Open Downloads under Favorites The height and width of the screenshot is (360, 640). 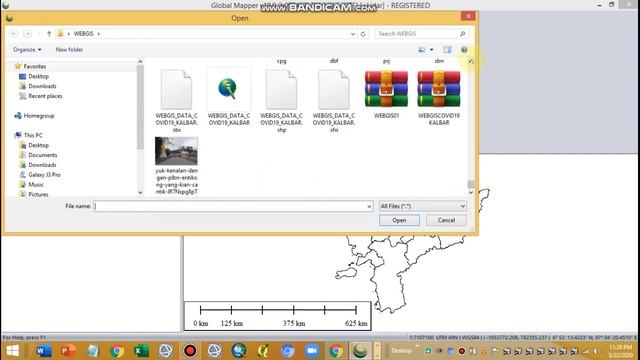(42, 86)
